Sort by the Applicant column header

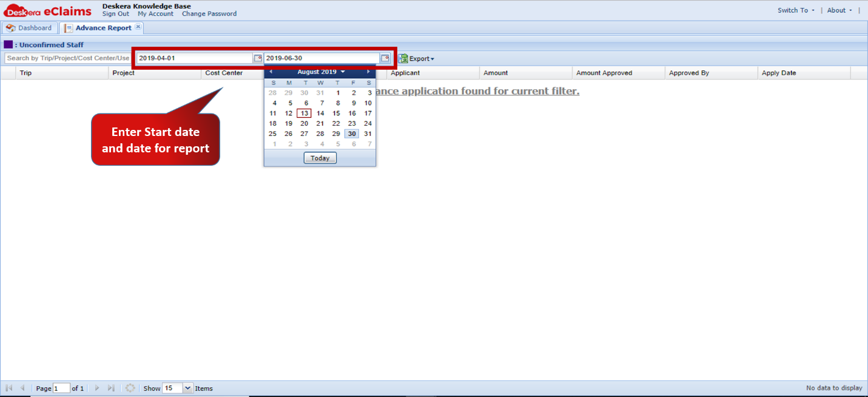click(433, 73)
